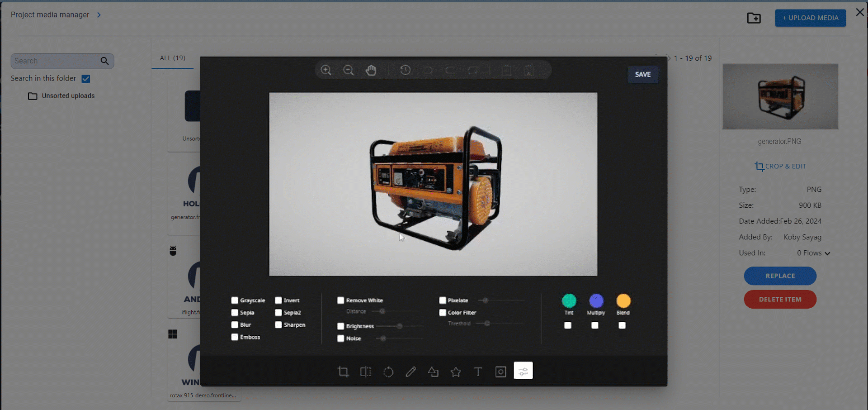
Task: Reset all image edits
Action: [x=473, y=70]
